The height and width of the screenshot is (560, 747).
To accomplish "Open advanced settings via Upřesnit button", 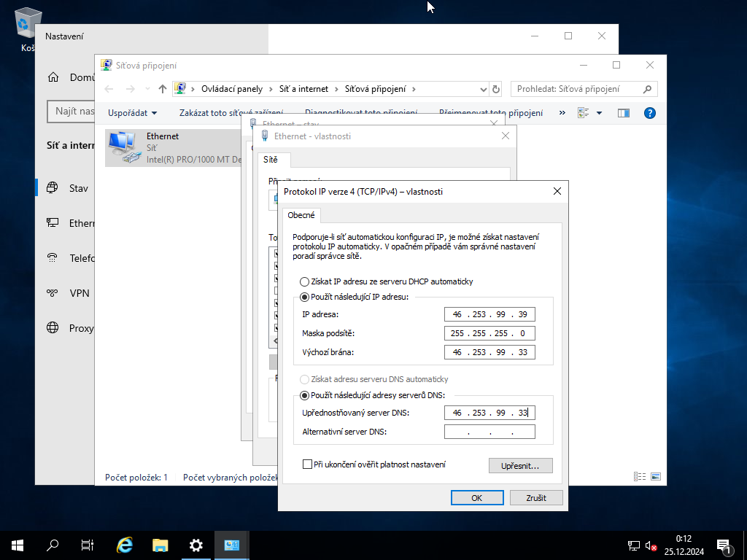I will tap(520, 465).
